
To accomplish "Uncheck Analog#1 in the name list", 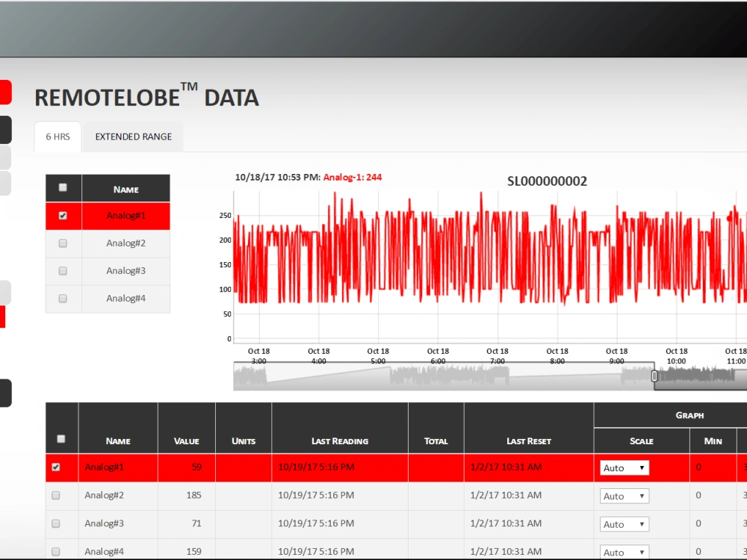I will 63,216.
